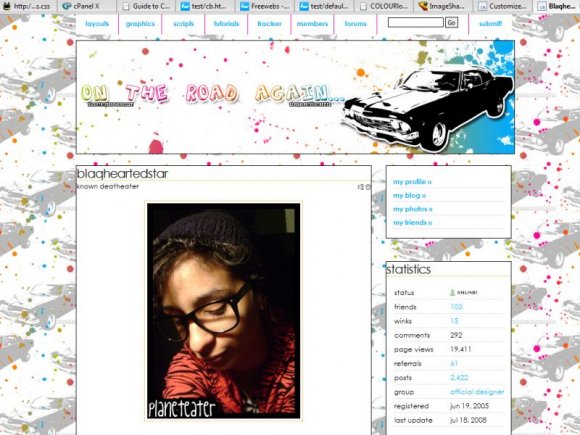Open the 'official designer' group link
The width and height of the screenshot is (580, 435).
[x=477, y=392]
